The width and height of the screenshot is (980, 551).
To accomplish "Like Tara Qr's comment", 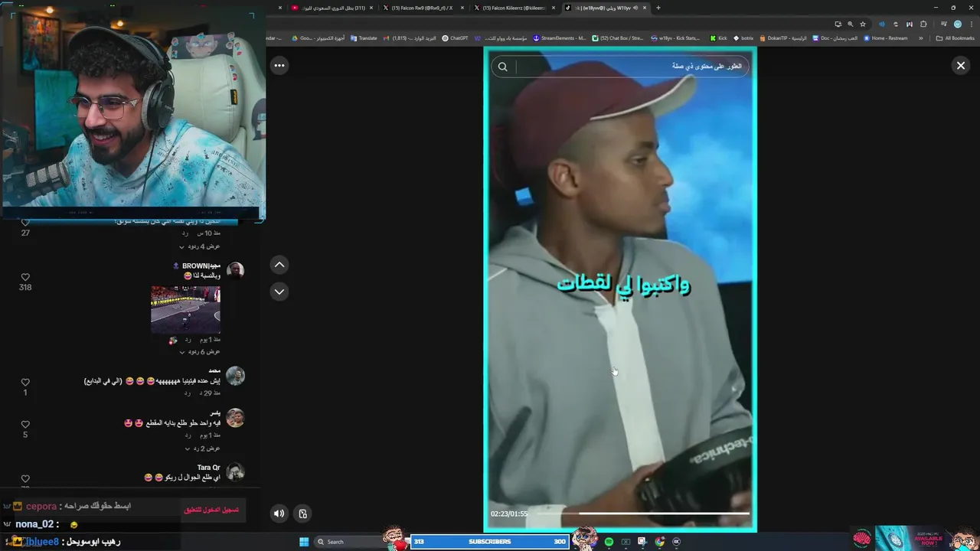I will (25, 479).
